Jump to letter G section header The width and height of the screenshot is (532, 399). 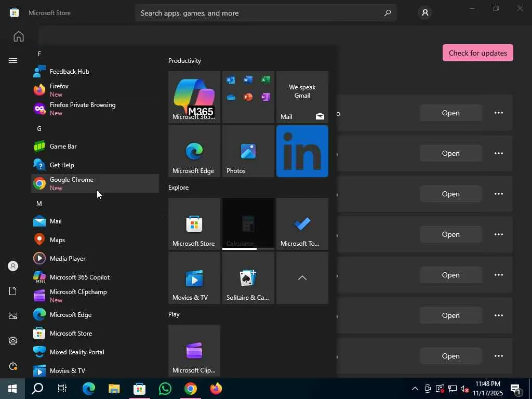click(39, 129)
